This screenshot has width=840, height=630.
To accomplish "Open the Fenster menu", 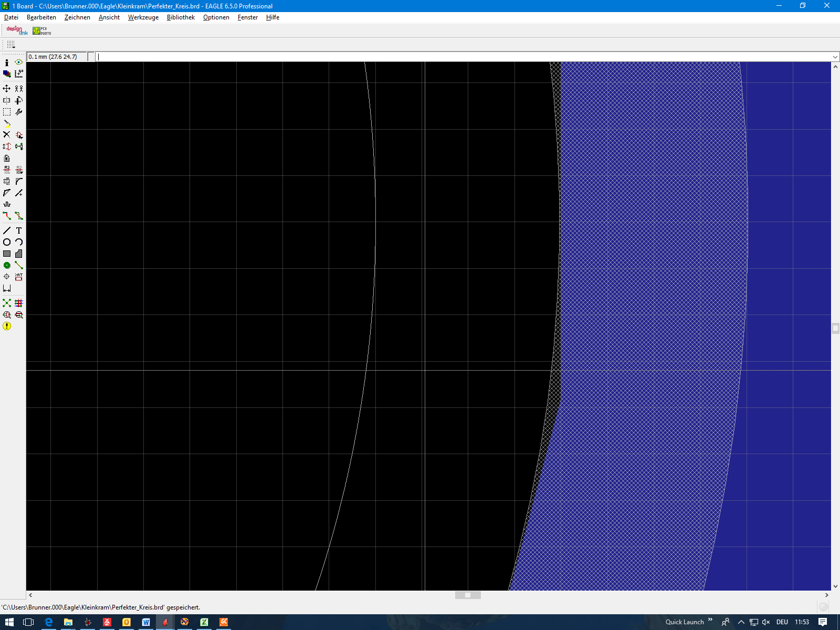I will click(x=248, y=17).
